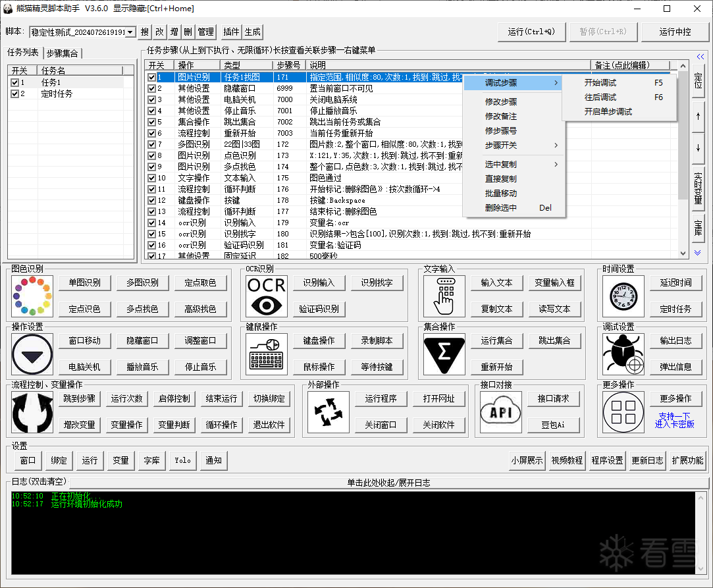The height and width of the screenshot is (588, 713).
Task: Toggle checkbox for 任务1
Action: pos(14,83)
